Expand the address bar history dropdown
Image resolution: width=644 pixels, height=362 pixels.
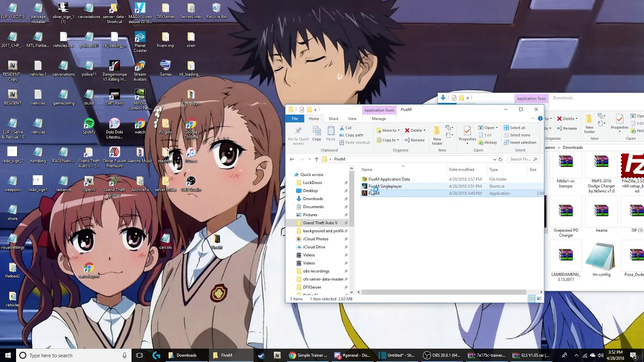(x=495, y=159)
